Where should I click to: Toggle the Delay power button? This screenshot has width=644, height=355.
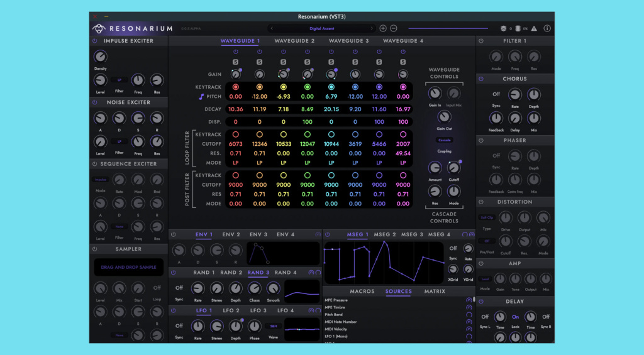pos(481,302)
